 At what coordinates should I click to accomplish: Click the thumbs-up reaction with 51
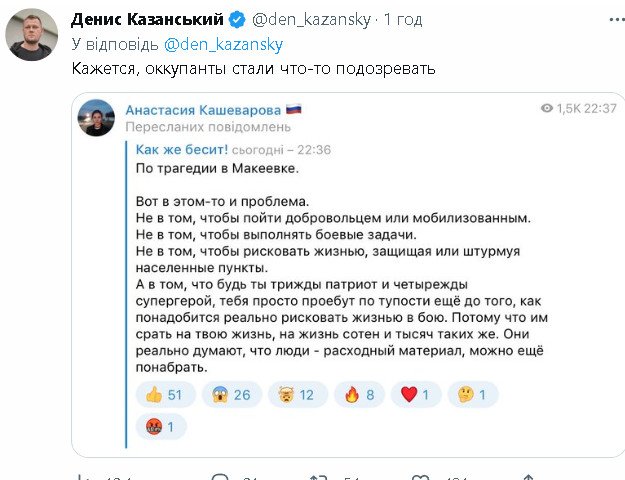click(x=165, y=394)
